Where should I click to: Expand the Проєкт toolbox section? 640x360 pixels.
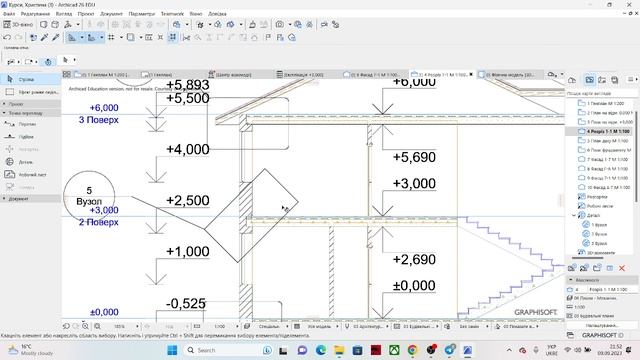tap(31, 104)
